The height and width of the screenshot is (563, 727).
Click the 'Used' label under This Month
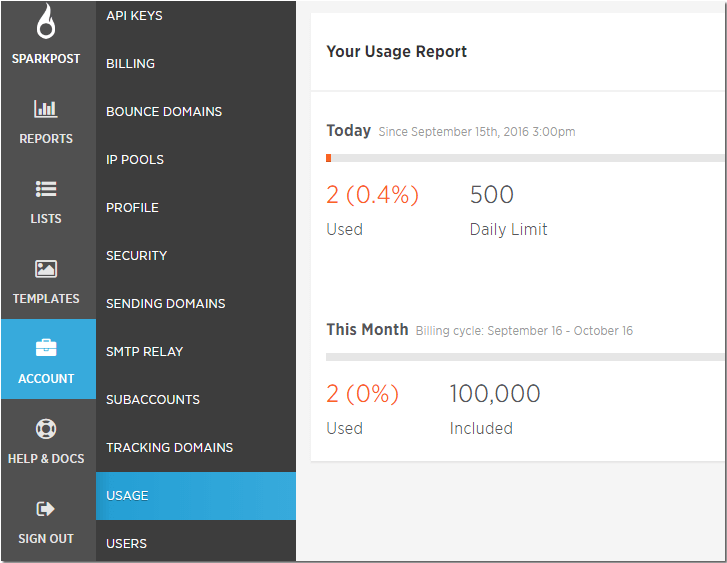click(x=344, y=429)
